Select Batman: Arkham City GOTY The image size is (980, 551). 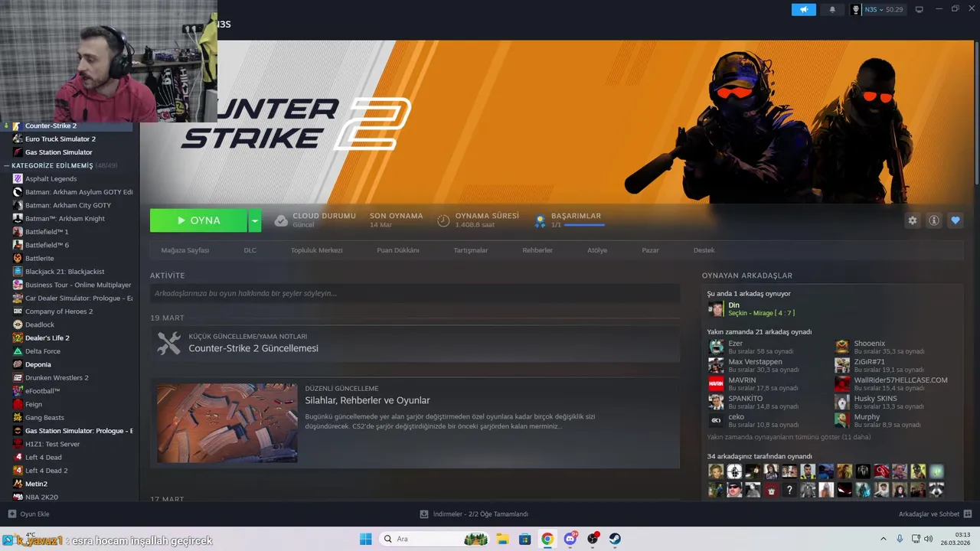point(68,205)
